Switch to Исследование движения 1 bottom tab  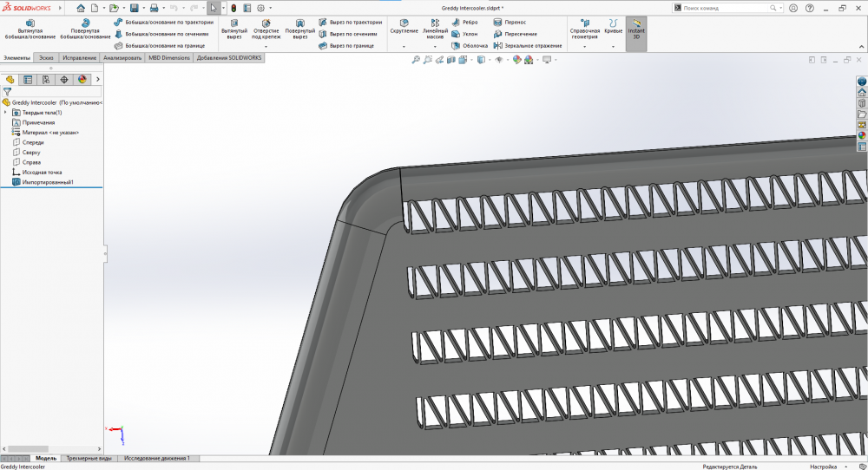coord(157,458)
